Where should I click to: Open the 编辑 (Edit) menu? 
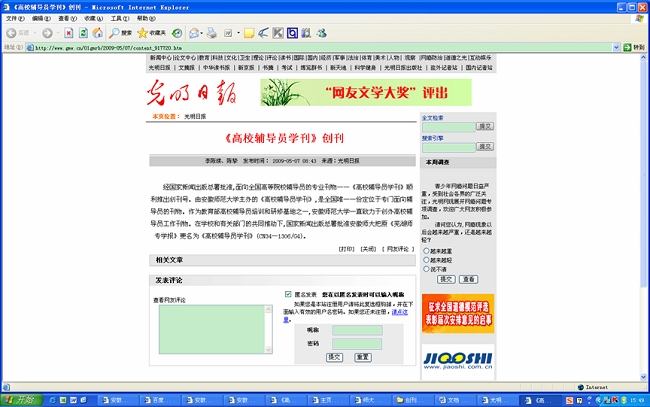41,19
